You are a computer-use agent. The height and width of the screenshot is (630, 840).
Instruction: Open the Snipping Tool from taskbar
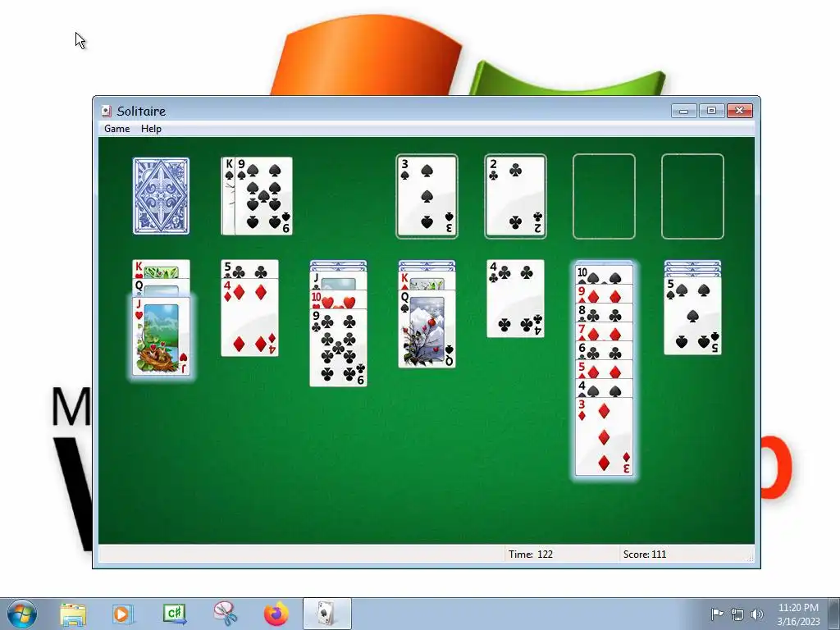225,614
